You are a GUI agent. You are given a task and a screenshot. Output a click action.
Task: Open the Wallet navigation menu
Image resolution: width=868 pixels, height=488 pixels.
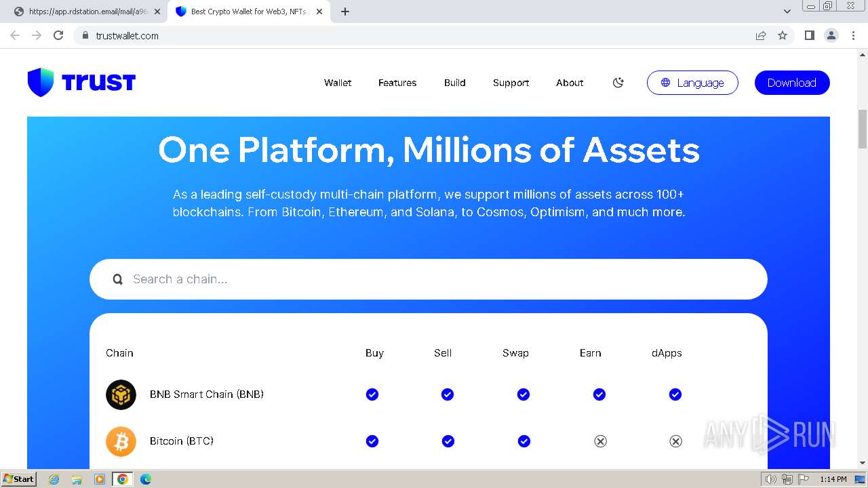[x=338, y=83]
